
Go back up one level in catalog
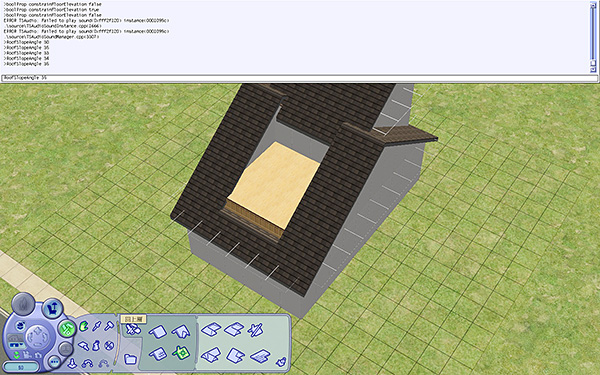coord(133,329)
